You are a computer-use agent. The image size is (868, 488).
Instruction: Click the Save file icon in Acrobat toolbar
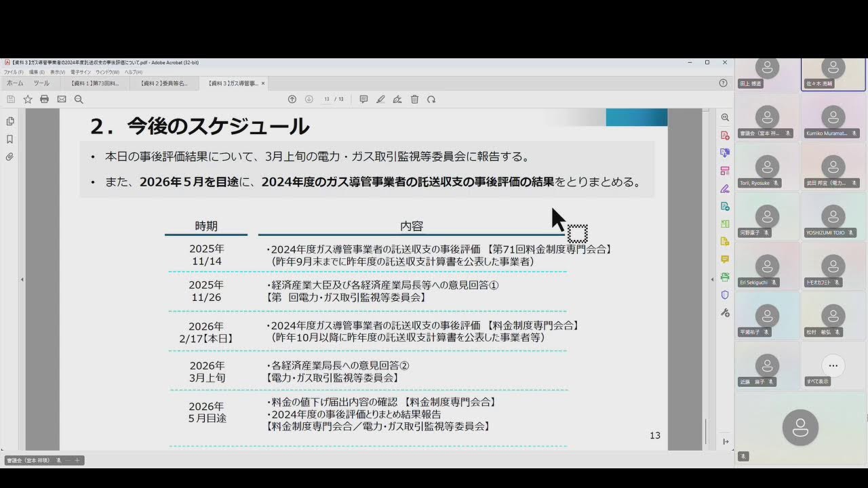(x=11, y=99)
